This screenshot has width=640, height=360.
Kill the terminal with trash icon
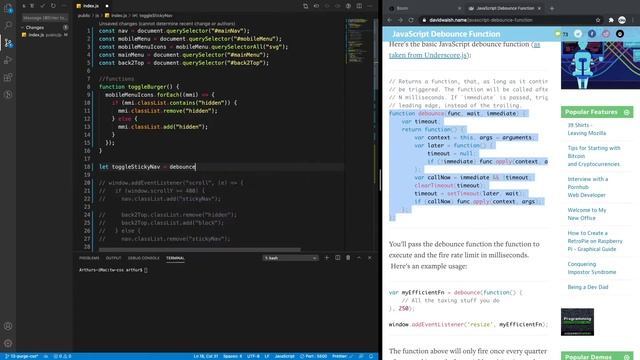click(348, 258)
